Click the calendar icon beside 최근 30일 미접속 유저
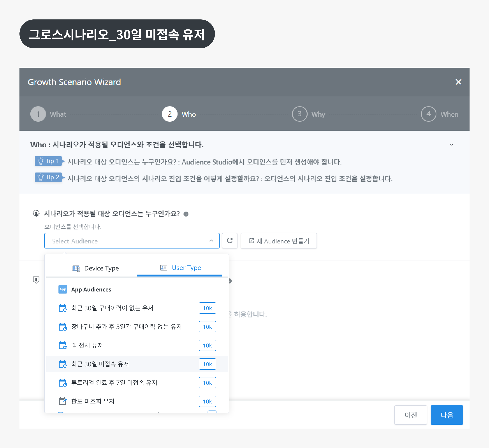 (63, 364)
